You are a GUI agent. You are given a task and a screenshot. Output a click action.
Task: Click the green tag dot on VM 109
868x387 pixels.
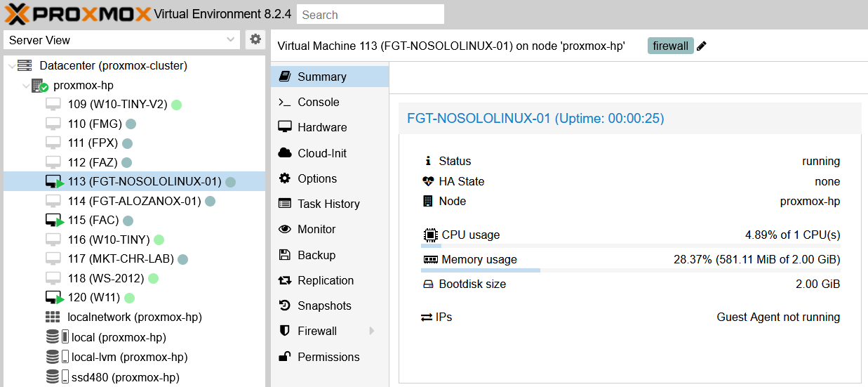(x=177, y=105)
